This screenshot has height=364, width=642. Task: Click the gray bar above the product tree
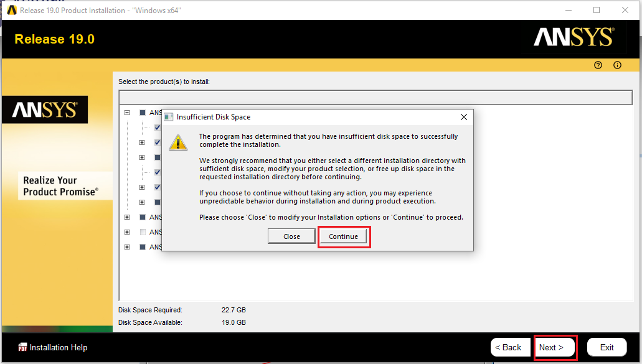[375, 97]
